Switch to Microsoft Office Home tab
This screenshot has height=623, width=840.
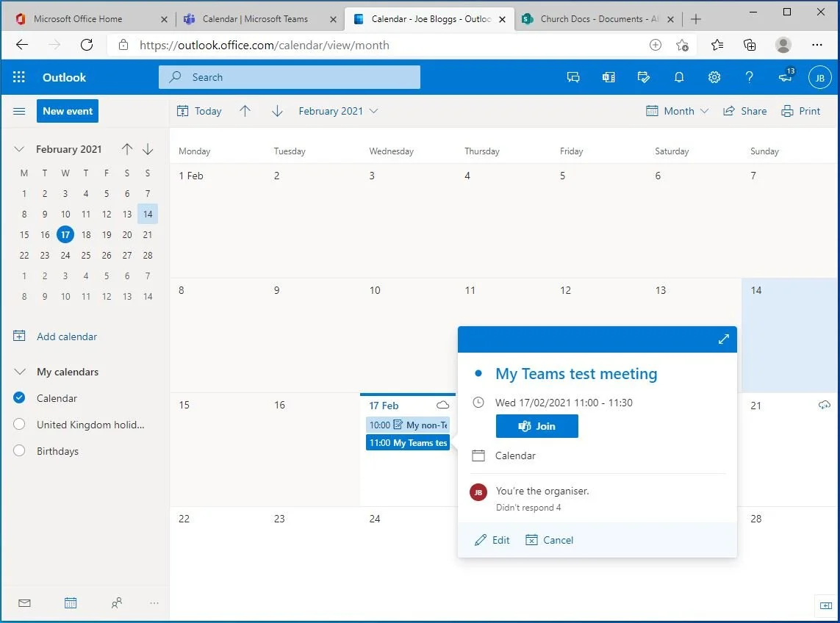[x=78, y=19]
